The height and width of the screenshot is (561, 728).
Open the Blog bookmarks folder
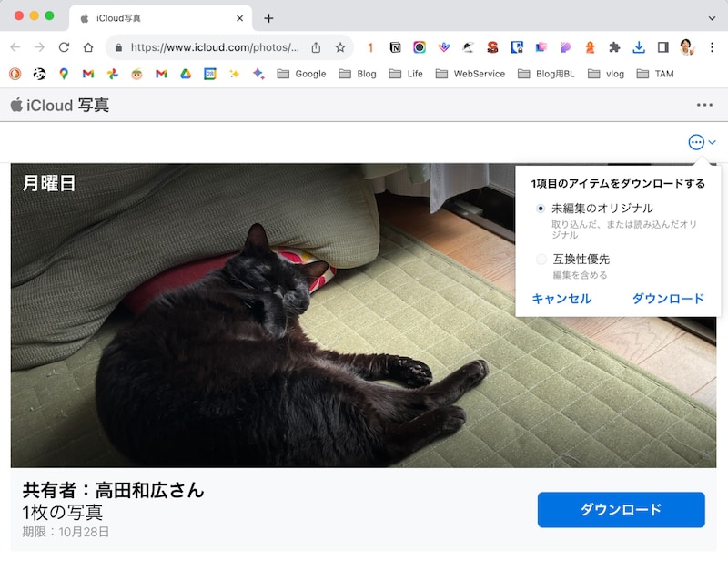[358, 74]
